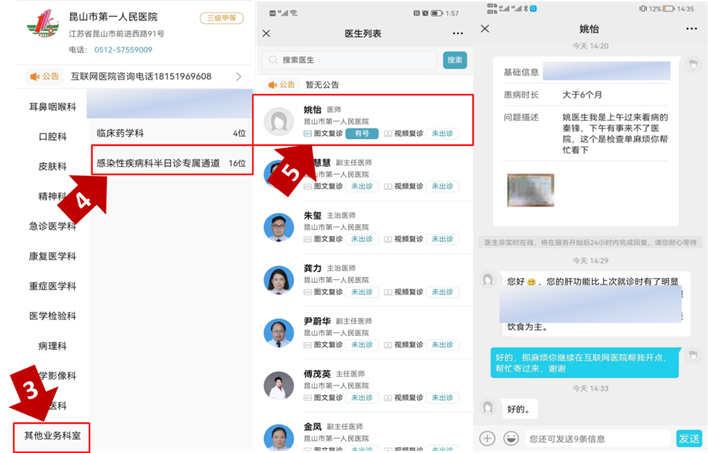Close the 姚怡 chat with the X icon
Viewport: 708px width, 453px height.
(485, 29)
